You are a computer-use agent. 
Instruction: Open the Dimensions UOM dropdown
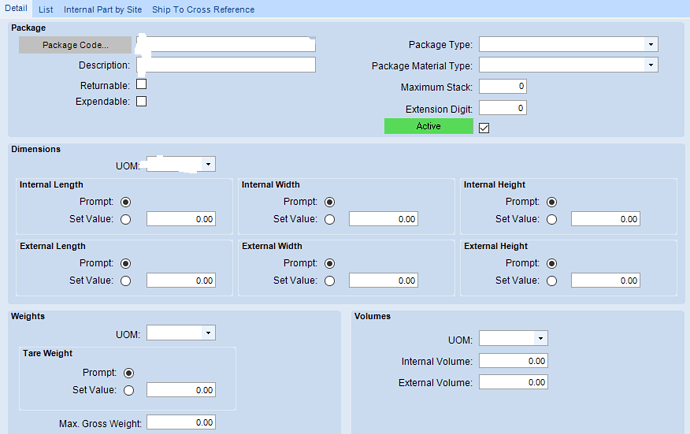pyautogui.click(x=208, y=164)
